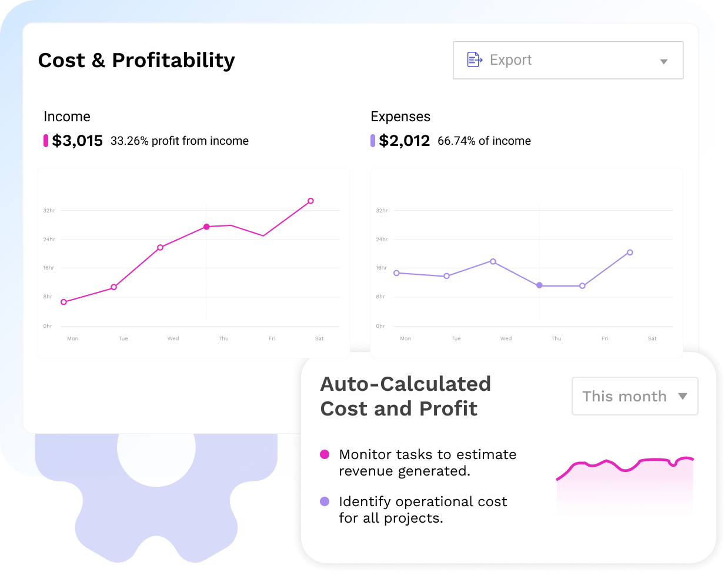Click the $2,012 expenses amount
Viewport: 728px width, 575px height.
(404, 141)
